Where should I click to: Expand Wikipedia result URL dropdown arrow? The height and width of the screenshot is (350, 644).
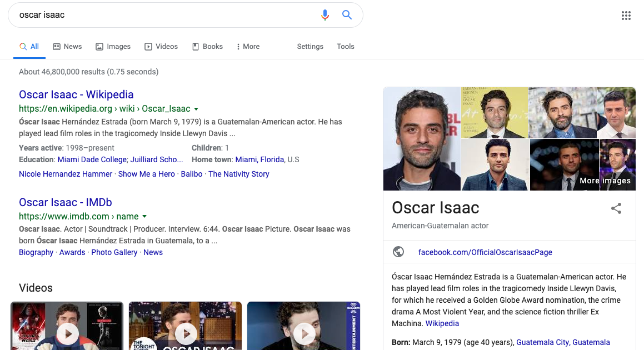[x=196, y=109]
